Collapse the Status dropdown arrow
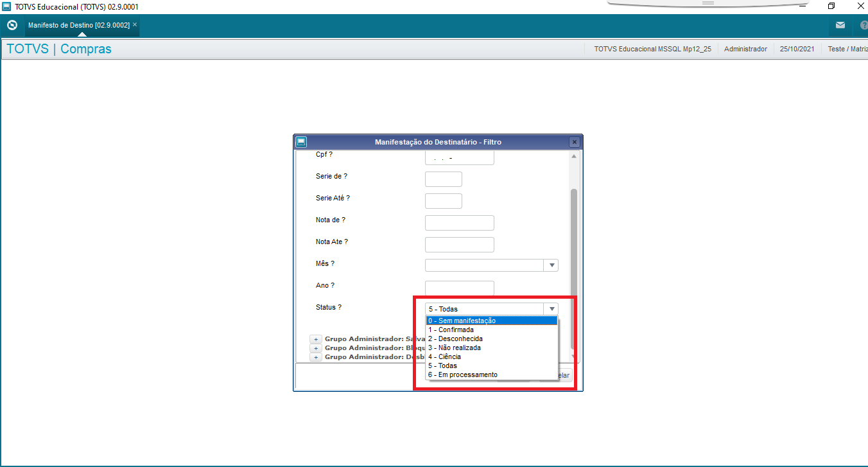 (551, 309)
